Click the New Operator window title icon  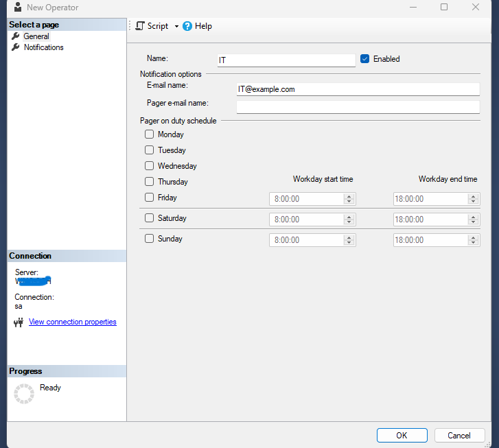coord(17,8)
